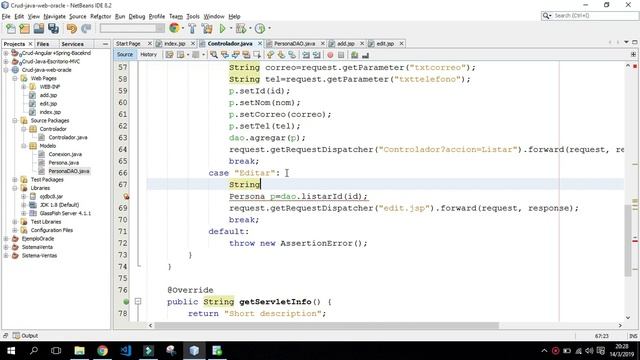Click the New File toolbar icon
This screenshot has width=640, height=360.
pos(11,29)
